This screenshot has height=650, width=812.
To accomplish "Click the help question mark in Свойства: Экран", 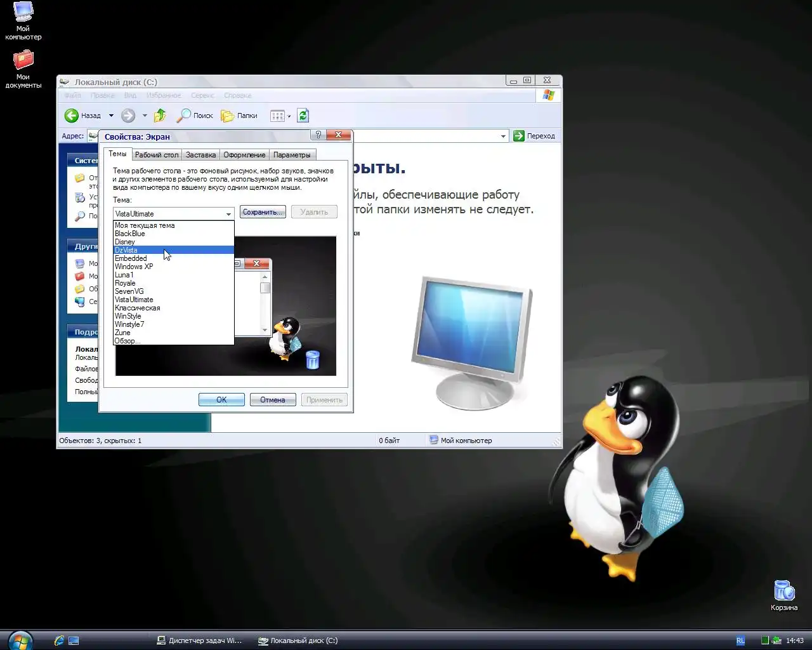I will point(318,135).
